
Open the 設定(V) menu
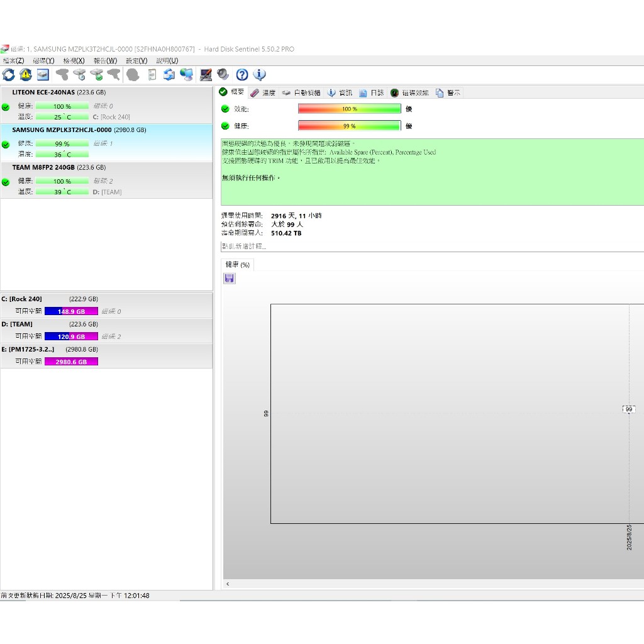click(x=136, y=60)
